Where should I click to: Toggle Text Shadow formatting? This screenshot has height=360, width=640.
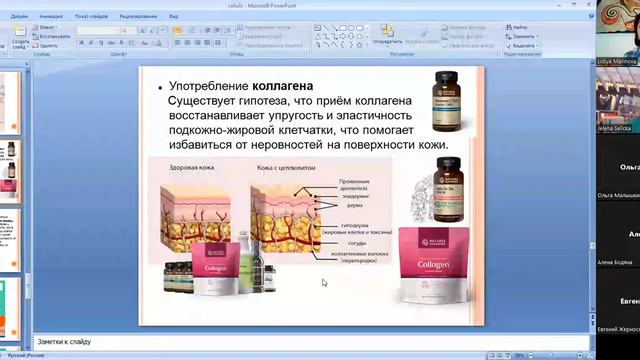click(x=122, y=43)
